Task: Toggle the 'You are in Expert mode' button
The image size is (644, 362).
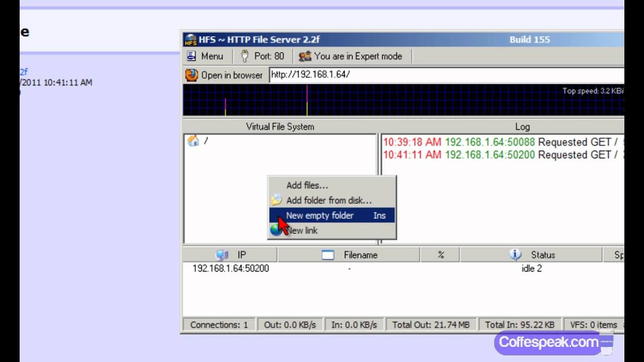Action: (351, 56)
